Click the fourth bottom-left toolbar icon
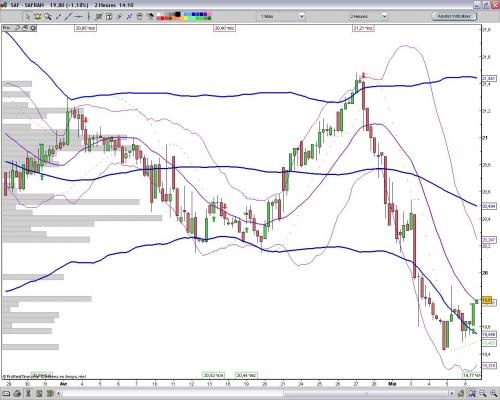This screenshot has width=500, height=400. [39, 394]
